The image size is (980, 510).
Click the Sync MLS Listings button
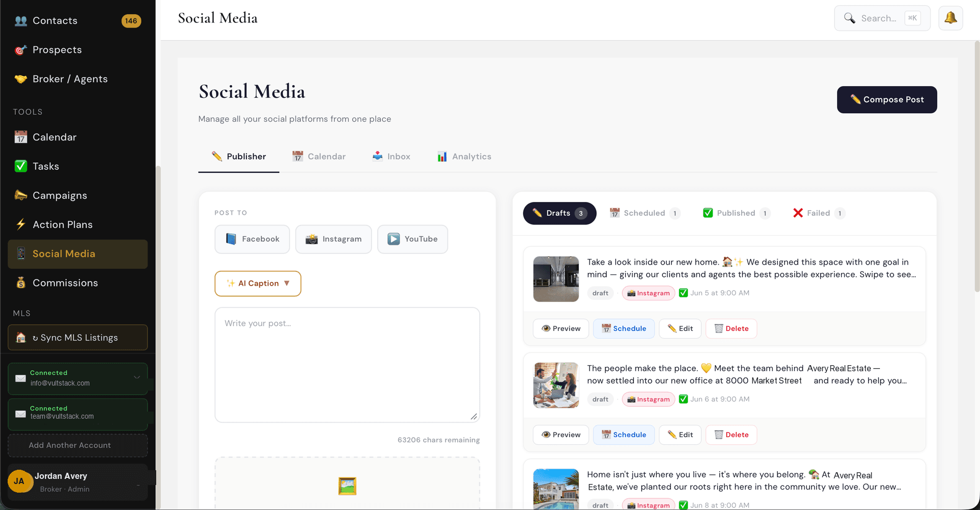(78, 338)
